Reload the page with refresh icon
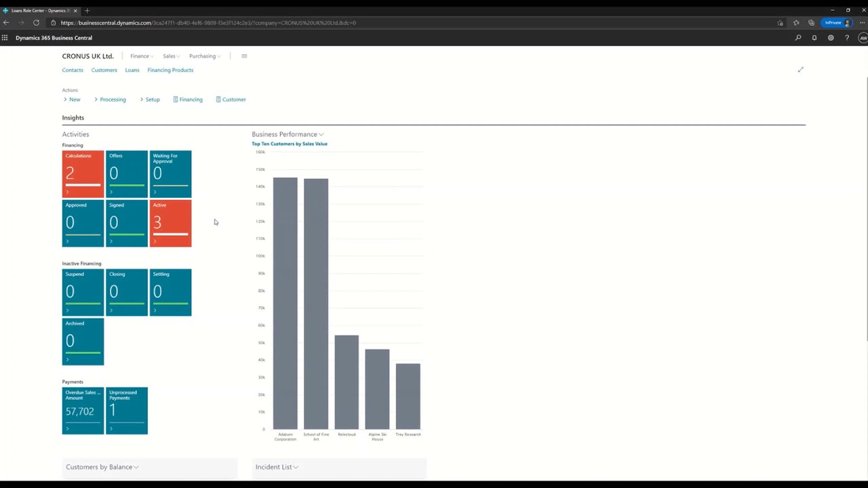Image resolution: width=868 pixels, height=488 pixels. pyautogui.click(x=36, y=22)
